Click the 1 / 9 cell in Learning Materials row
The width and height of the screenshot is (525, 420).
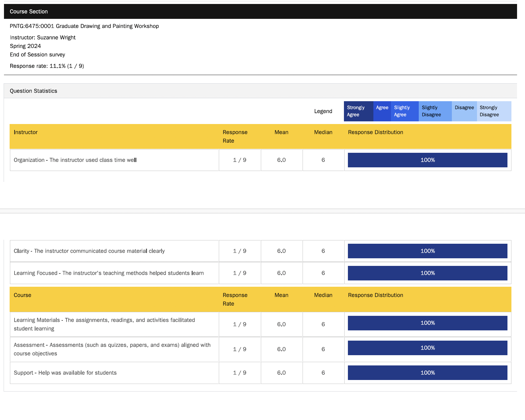tap(240, 324)
